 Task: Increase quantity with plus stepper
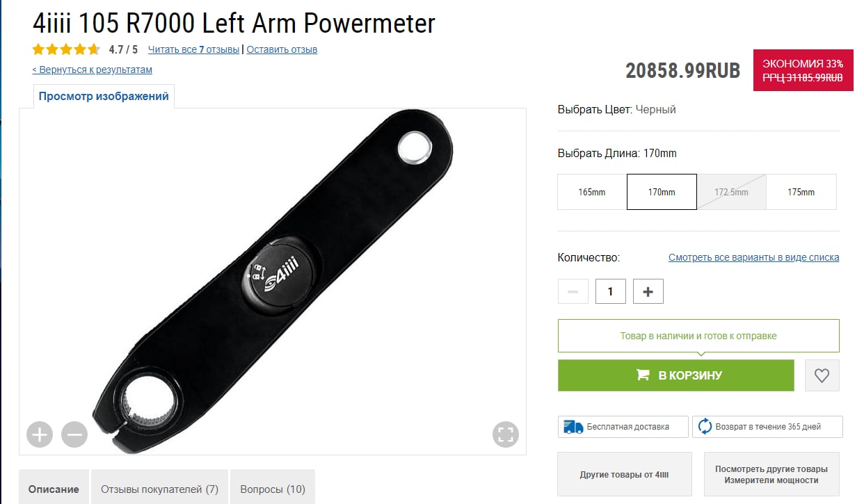coord(648,292)
